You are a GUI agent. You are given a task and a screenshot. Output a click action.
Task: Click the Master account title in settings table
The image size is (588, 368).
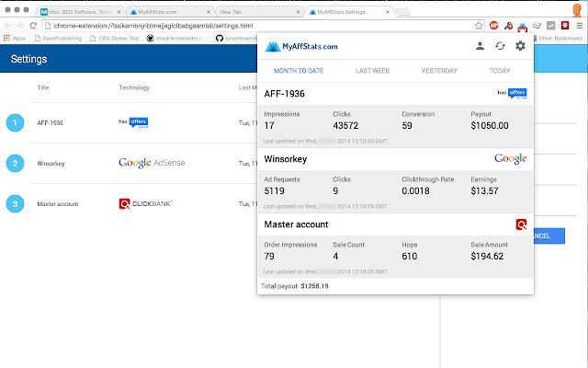[x=58, y=204]
